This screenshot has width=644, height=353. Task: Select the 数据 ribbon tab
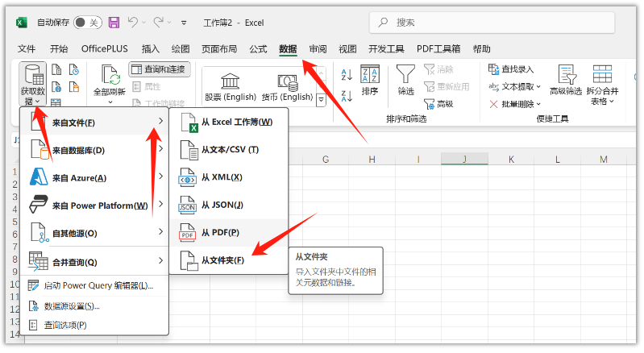[x=288, y=49]
